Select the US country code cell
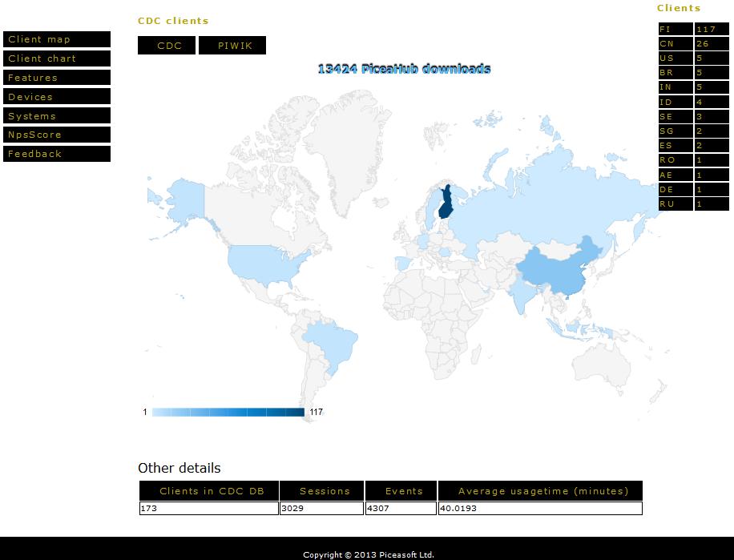The width and height of the screenshot is (734, 560). point(676,58)
